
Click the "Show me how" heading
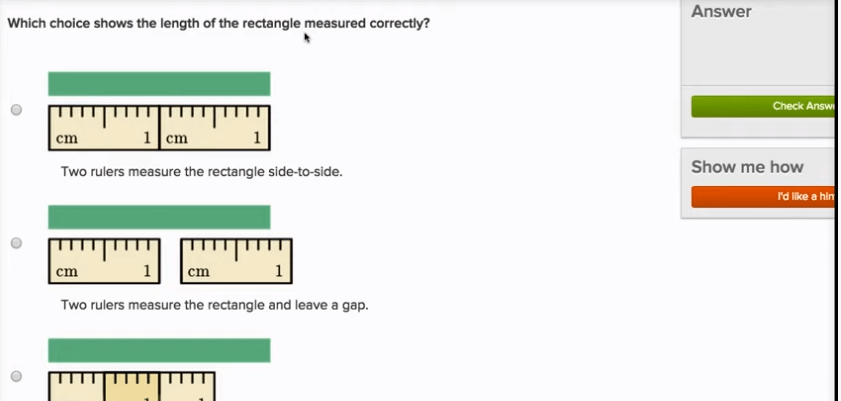point(747,167)
